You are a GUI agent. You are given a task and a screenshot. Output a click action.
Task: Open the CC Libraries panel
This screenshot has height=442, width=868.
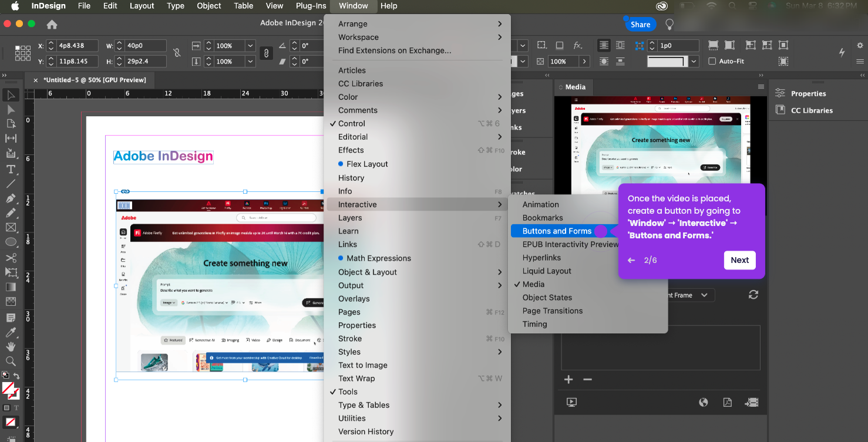tap(812, 110)
